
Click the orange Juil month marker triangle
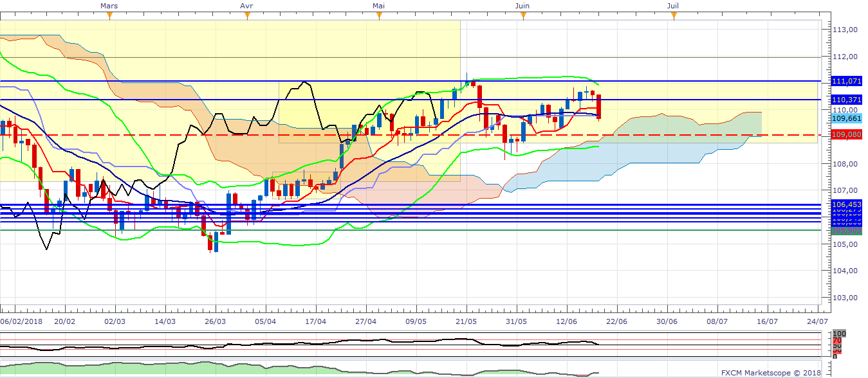(x=674, y=16)
